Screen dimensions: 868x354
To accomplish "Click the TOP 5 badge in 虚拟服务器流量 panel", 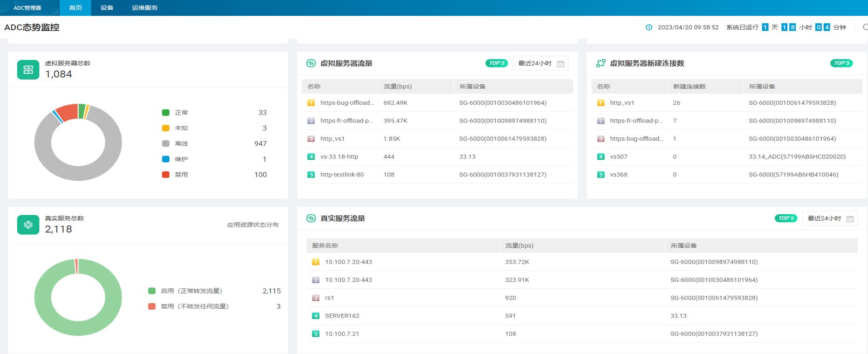I will [x=497, y=63].
